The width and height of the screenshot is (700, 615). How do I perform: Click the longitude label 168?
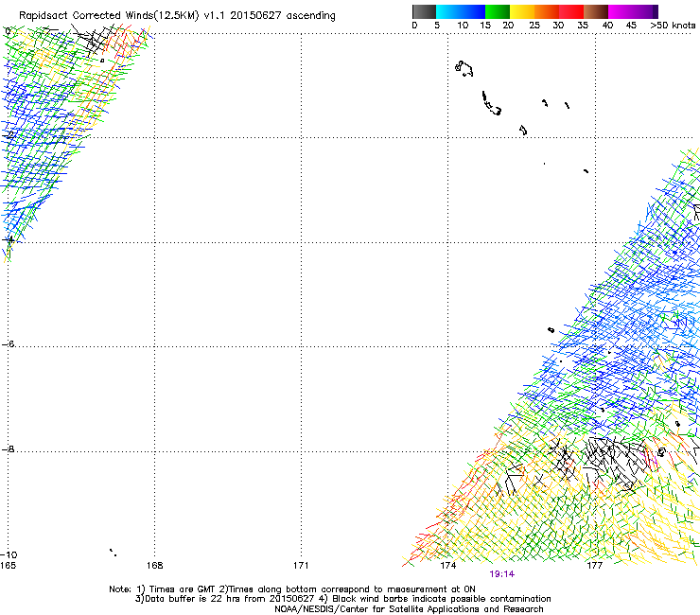coord(154,566)
